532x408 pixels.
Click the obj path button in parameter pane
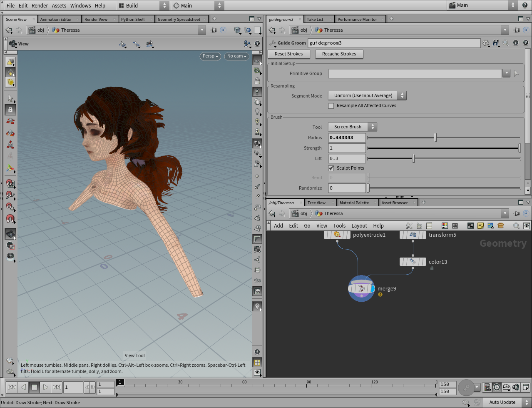point(300,30)
